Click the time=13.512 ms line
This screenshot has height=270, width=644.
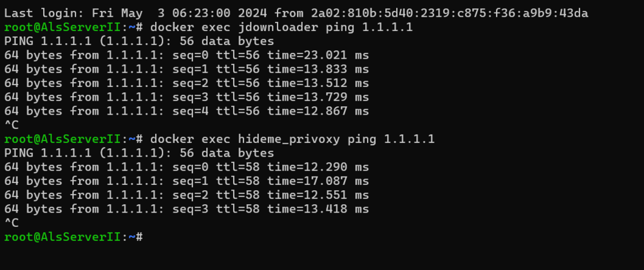click(187, 83)
